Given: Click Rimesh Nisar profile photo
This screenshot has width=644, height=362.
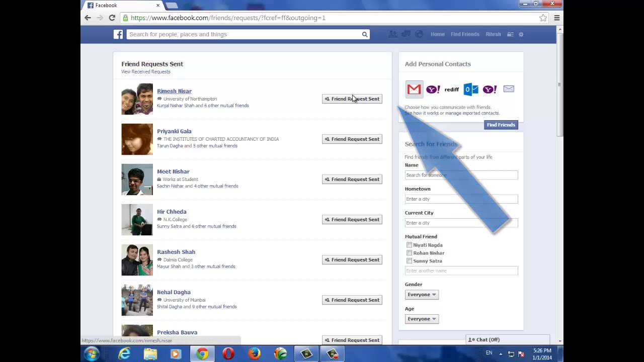Looking at the screenshot, I should (137, 99).
